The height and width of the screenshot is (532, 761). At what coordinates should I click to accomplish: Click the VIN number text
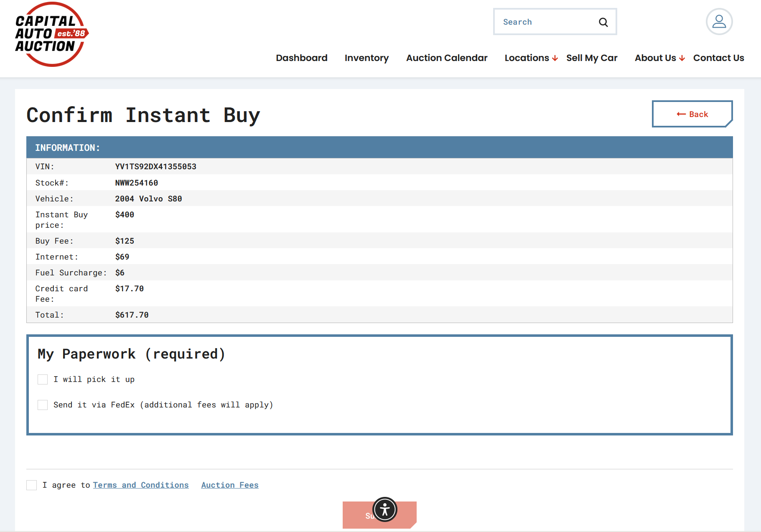[x=155, y=167]
